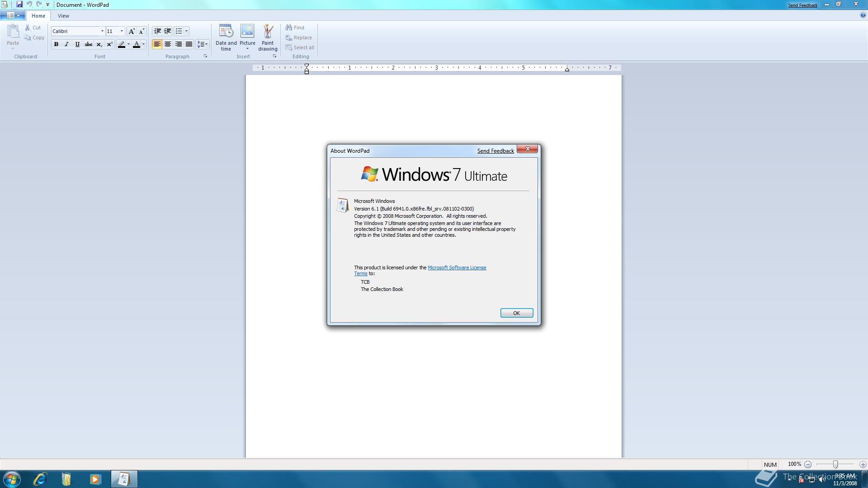Click the left indent marker on ruler
The height and width of the screenshot is (488, 868).
click(x=307, y=69)
